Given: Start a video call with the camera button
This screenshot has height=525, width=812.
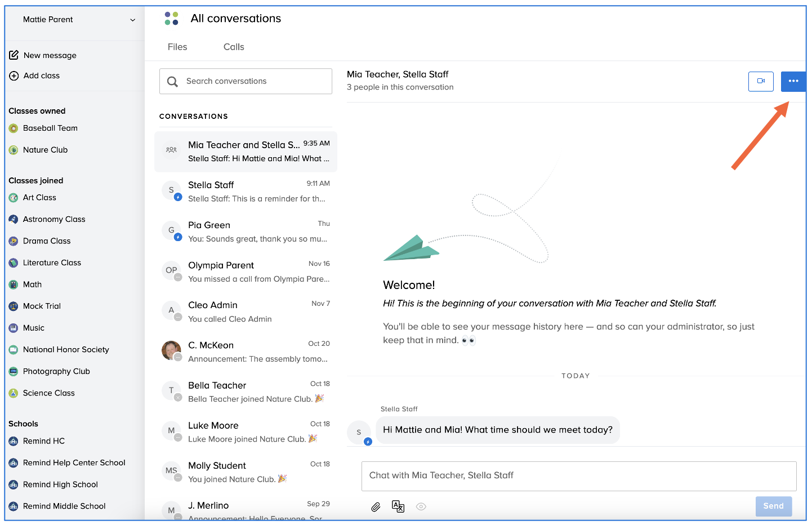Looking at the screenshot, I should click(x=761, y=81).
